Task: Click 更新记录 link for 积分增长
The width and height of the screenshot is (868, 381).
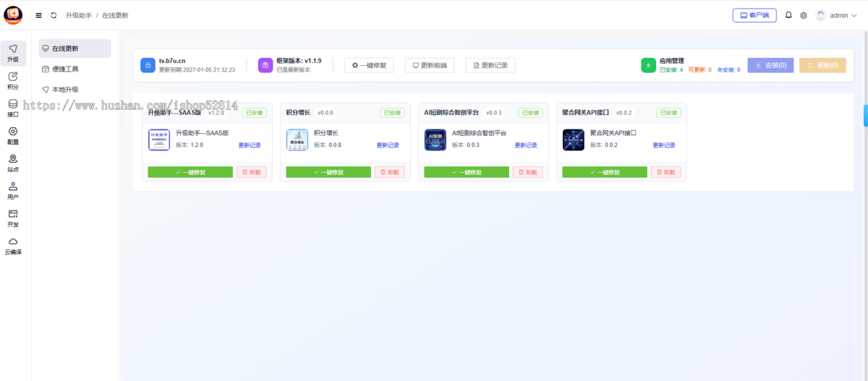Action: coord(388,145)
